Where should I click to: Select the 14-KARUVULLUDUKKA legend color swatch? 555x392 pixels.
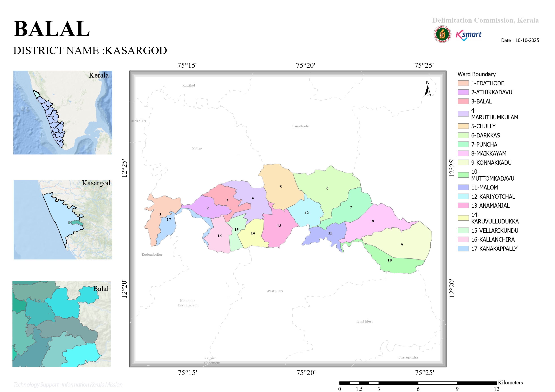(x=463, y=218)
